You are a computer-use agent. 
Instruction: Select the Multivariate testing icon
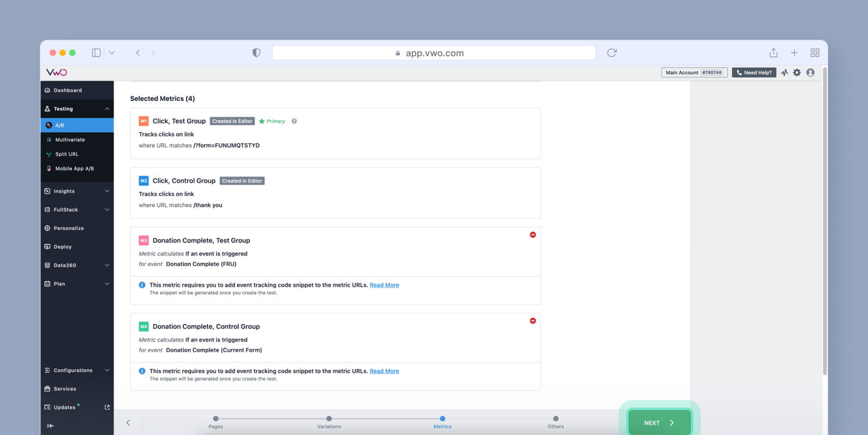[x=67, y=140]
